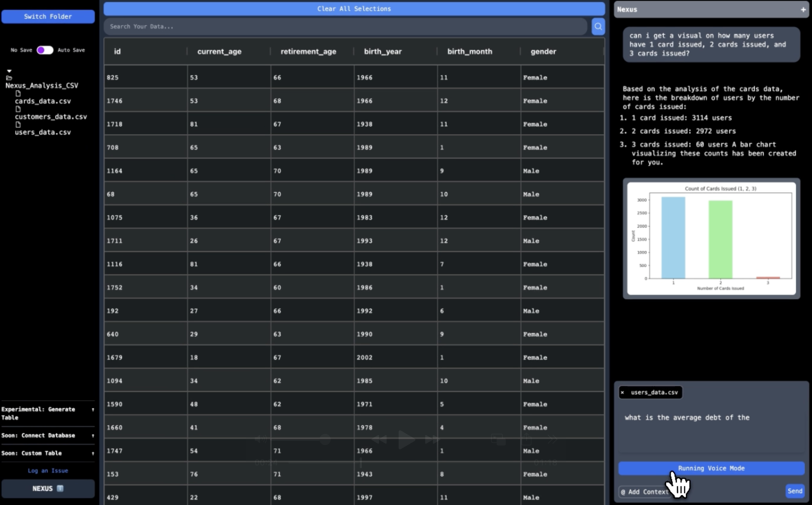This screenshot has width=812, height=505.
Task: Click the faded play button overlay
Action: coord(406,439)
